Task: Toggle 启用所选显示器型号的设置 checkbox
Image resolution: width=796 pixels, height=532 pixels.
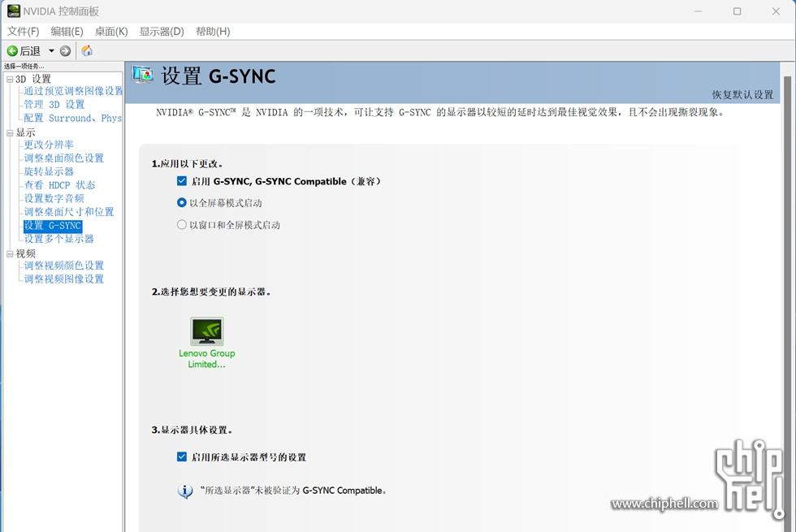Action: click(x=182, y=456)
